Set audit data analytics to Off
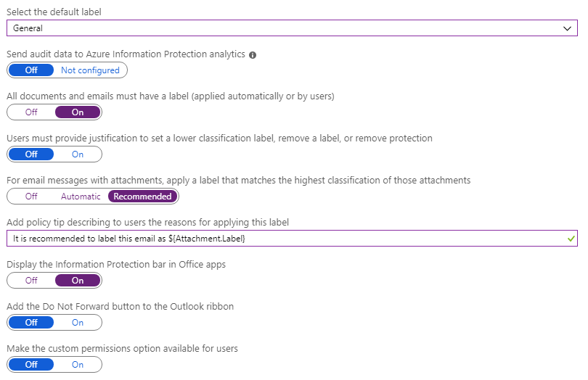Viewport: 588px width, 380px height. (x=31, y=70)
